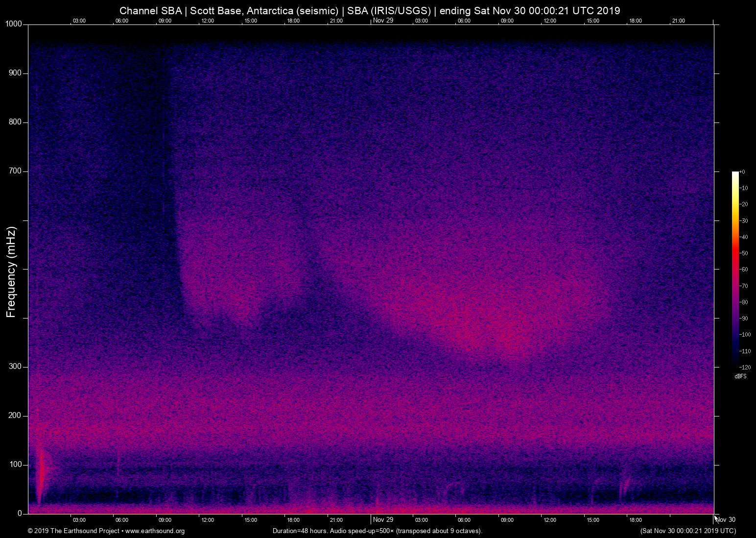Click the 21:00 time label on bottom axis

pos(336,520)
